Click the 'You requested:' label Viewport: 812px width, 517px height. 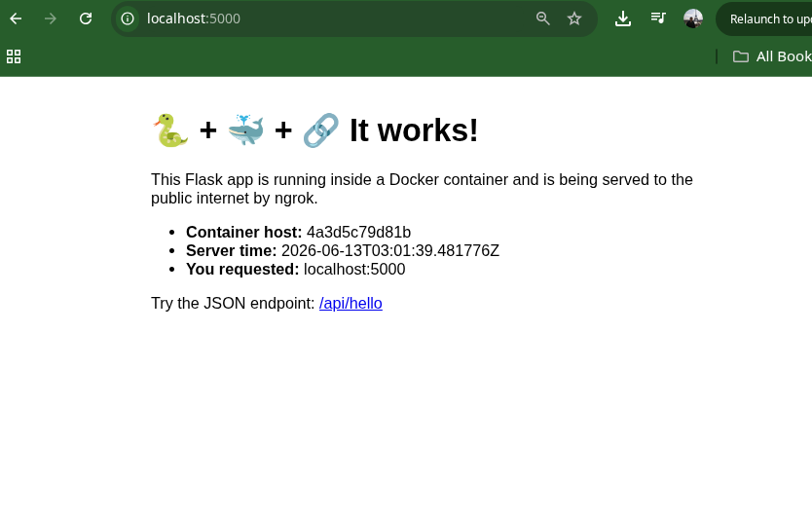(242, 270)
